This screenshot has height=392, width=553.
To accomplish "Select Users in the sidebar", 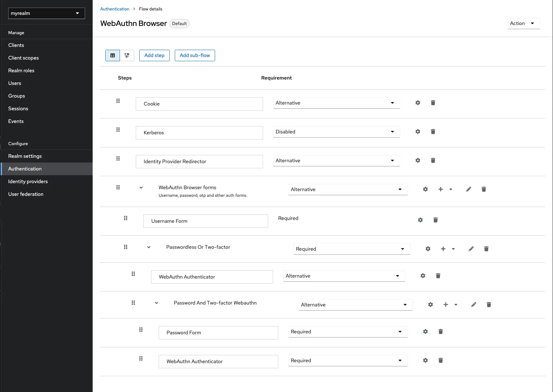I will [15, 83].
